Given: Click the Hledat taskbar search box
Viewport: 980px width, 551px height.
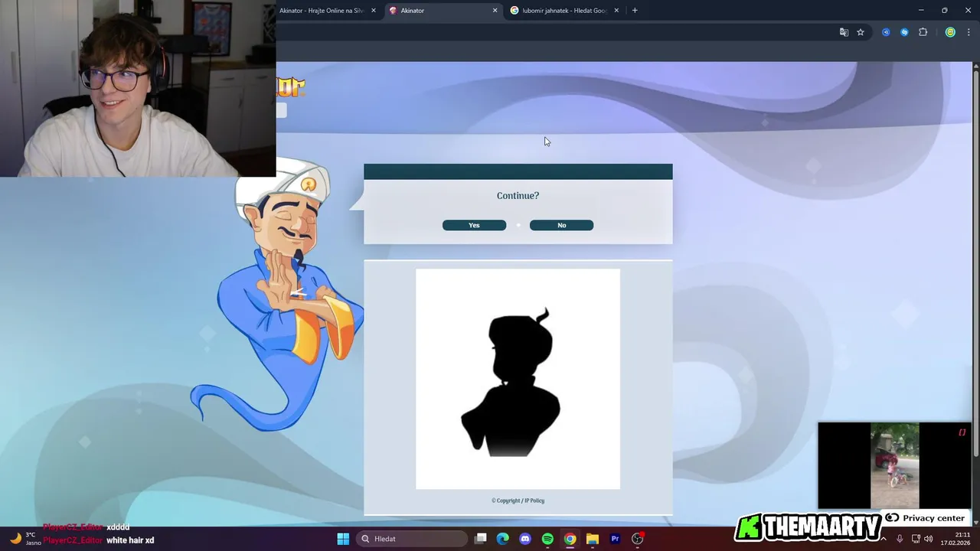Looking at the screenshot, I should click(412, 539).
